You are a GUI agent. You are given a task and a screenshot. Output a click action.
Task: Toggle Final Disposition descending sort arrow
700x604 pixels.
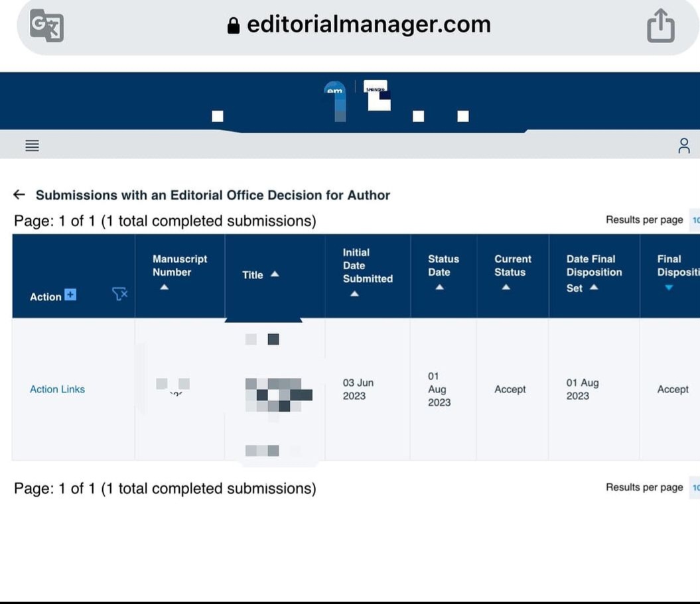[x=669, y=287]
